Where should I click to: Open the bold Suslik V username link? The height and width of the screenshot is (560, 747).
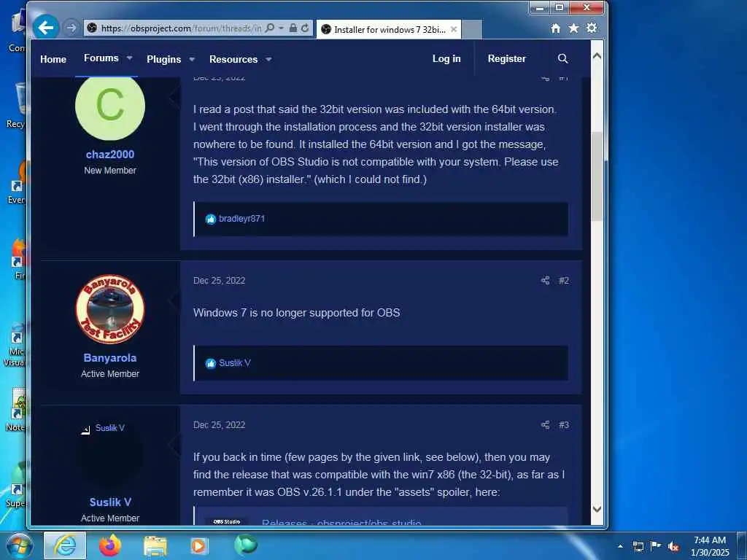click(x=110, y=502)
